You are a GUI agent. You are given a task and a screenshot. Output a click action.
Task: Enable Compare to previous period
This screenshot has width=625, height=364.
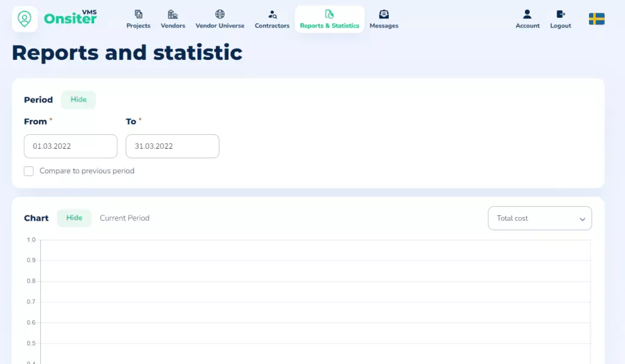[x=29, y=171]
